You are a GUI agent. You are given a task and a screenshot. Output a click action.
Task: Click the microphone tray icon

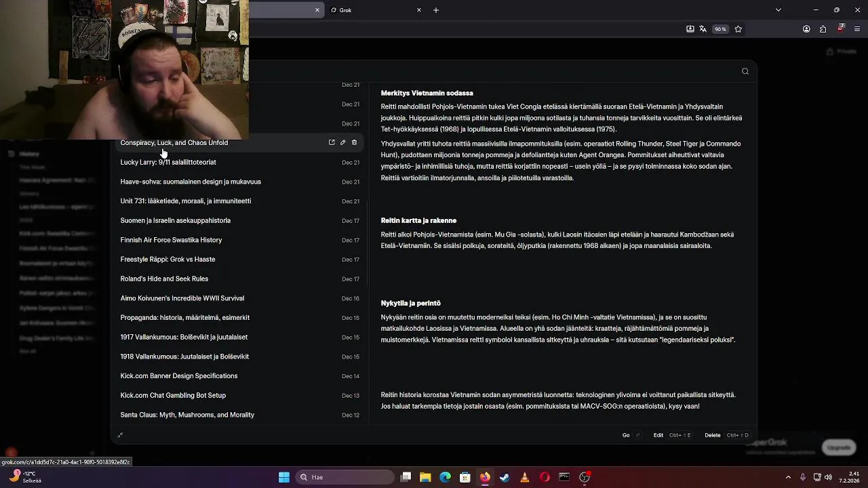[x=803, y=477]
